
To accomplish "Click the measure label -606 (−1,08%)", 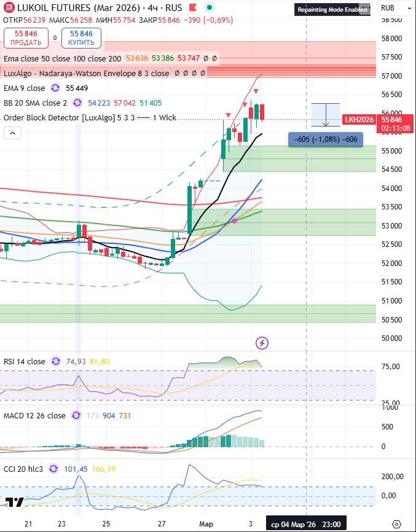I will tap(326, 139).
